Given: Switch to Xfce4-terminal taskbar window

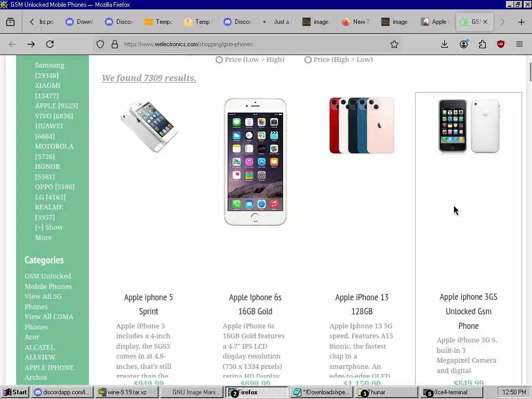Looking at the screenshot, I should pos(451,392).
